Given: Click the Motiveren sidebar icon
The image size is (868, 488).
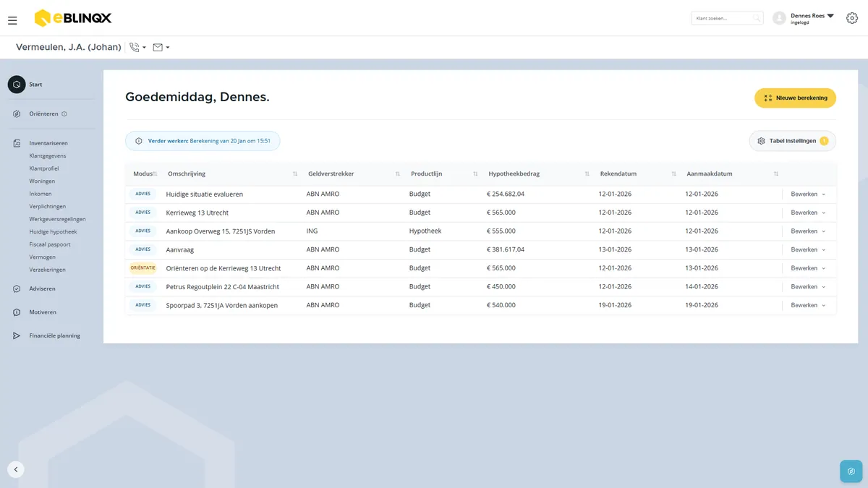Looking at the screenshot, I should [17, 312].
